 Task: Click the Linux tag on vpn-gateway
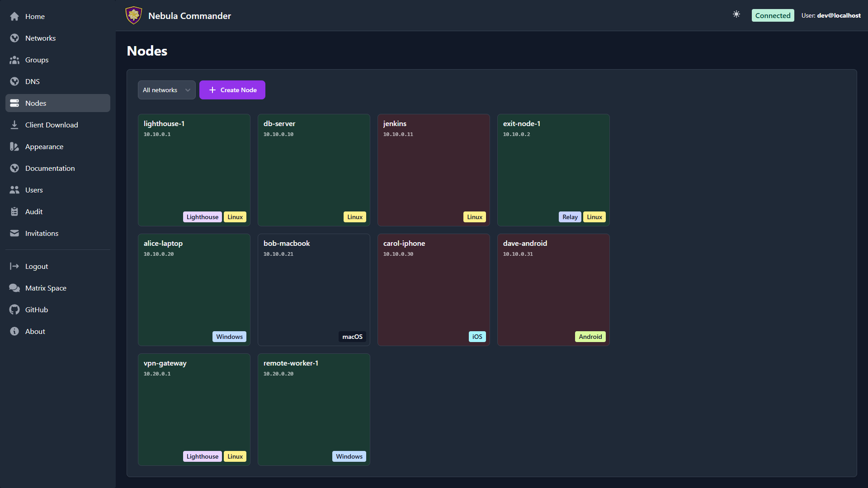coord(235,456)
